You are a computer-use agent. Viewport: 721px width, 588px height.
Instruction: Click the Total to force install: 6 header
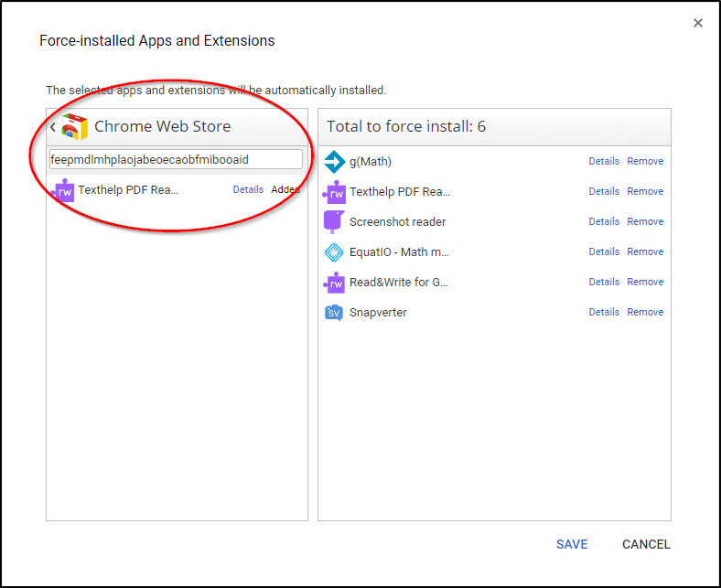click(406, 126)
